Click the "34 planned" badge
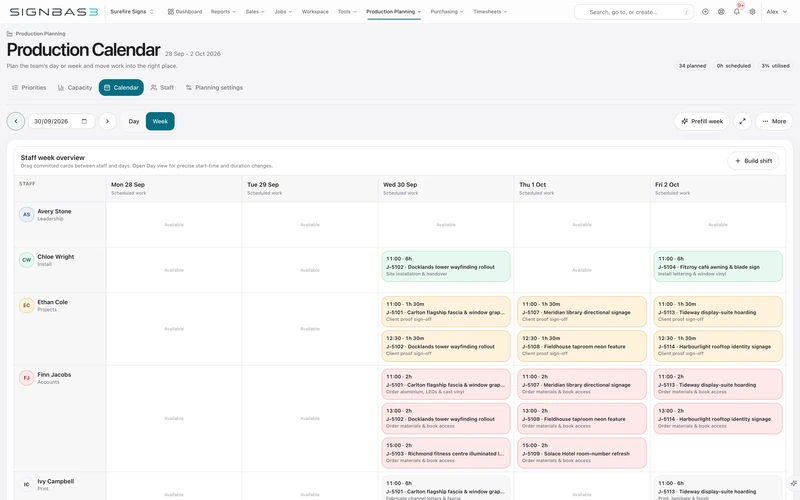Viewport: 800px width, 500px height. (692, 66)
